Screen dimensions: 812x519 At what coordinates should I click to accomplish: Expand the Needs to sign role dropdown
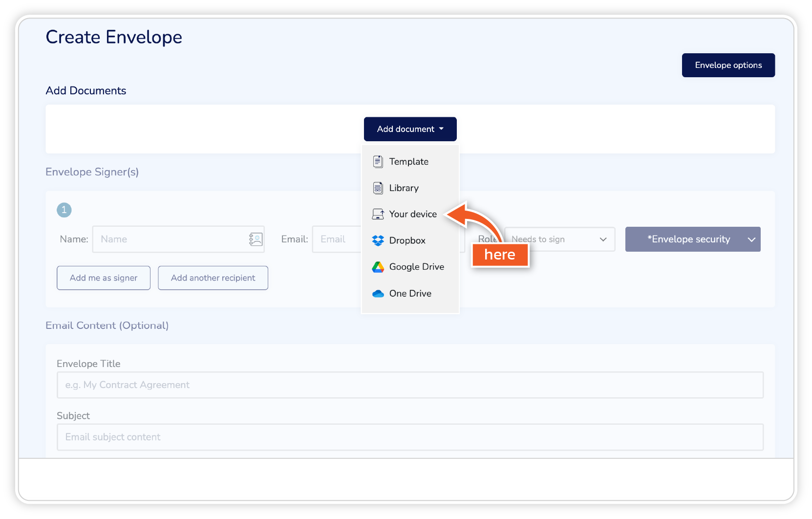[x=559, y=239]
